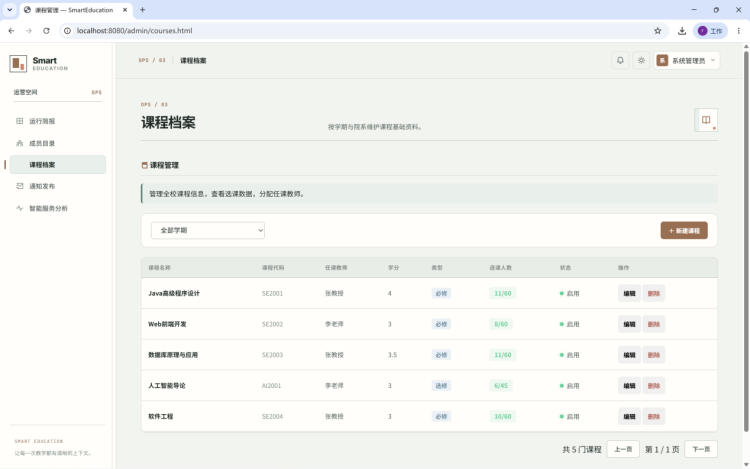
Task: Click the 共 5 门课程 count text
Action: pos(582,449)
